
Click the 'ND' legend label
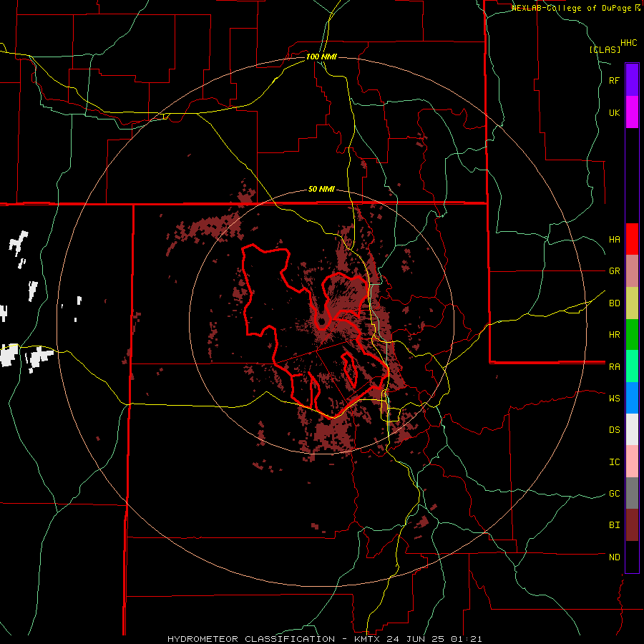click(x=614, y=557)
